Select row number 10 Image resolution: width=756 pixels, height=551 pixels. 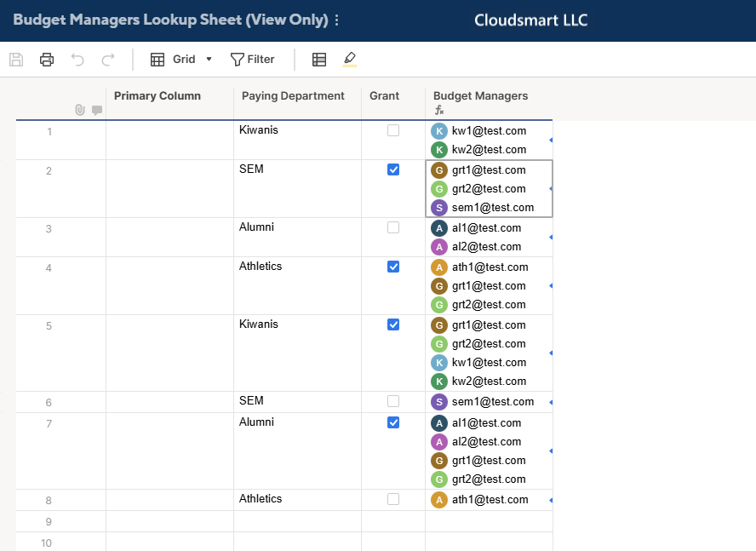pyautogui.click(x=46, y=542)
